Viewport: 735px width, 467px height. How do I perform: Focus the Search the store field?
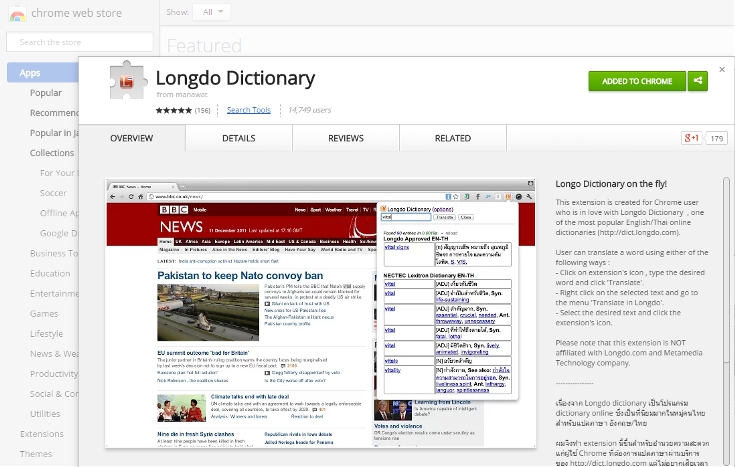tap(80, 42)
